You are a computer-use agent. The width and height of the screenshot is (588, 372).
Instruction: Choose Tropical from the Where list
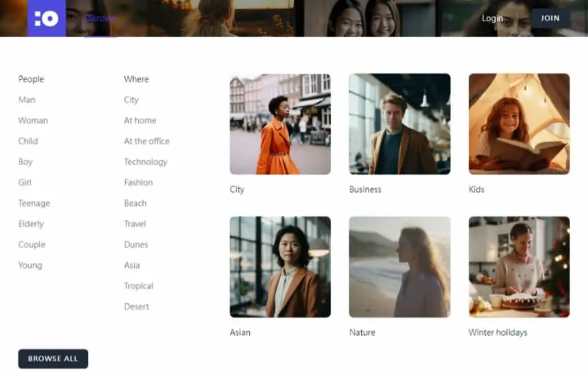(x=138, y=286)
